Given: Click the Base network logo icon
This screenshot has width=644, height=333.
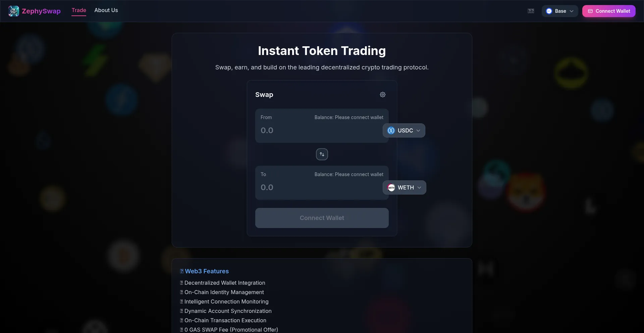Looking at the screenshot, I should [x=549, y=11].
